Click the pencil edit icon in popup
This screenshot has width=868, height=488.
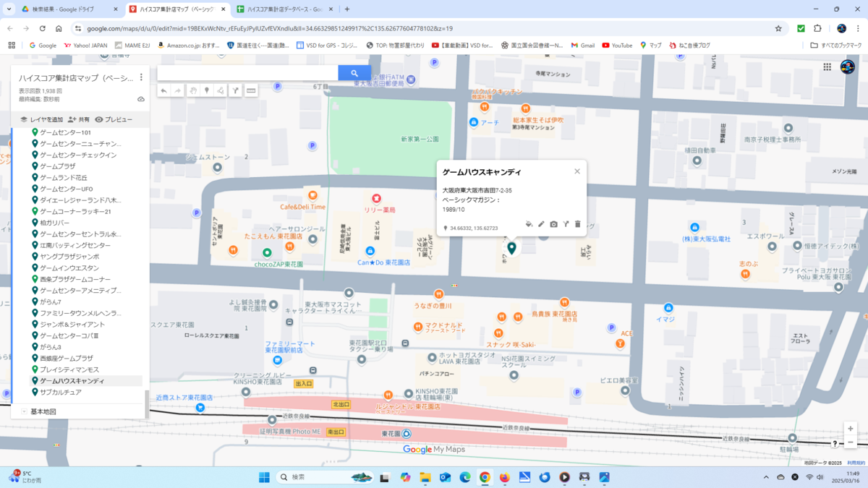541,224
